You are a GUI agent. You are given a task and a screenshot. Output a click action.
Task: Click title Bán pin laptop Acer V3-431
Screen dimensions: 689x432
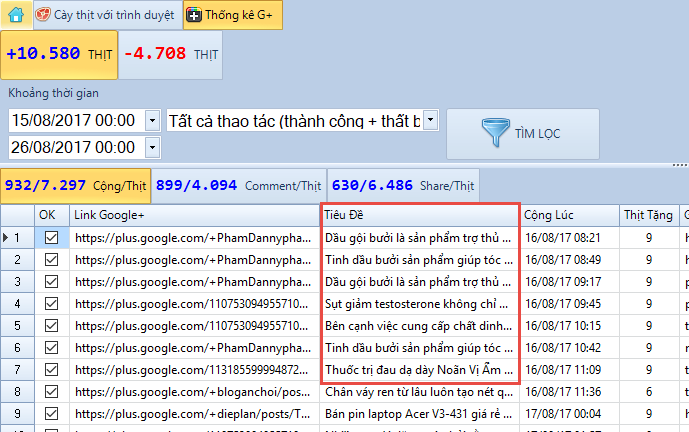coord(418,414)
